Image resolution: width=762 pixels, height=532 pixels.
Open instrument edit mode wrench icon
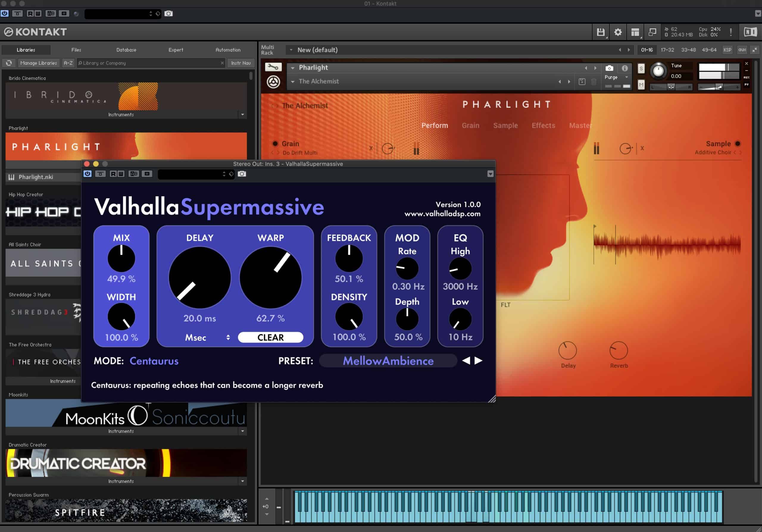[x=273, y=67]
